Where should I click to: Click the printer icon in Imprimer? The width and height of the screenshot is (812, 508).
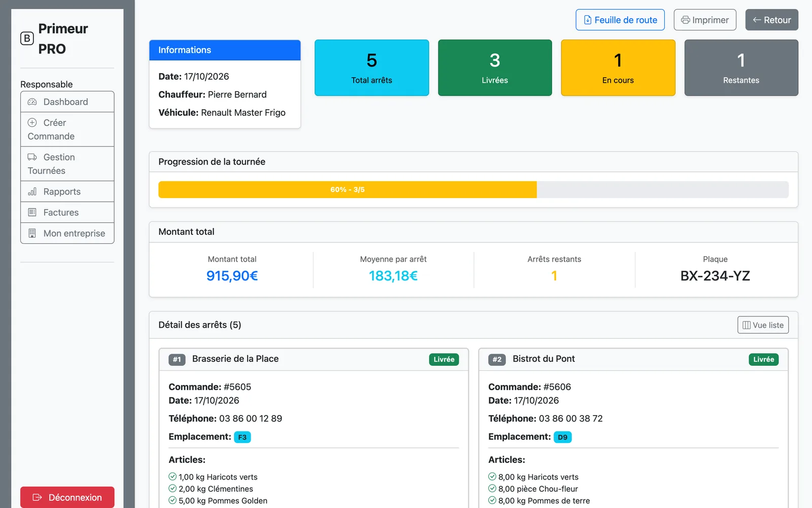coord(686,20)
